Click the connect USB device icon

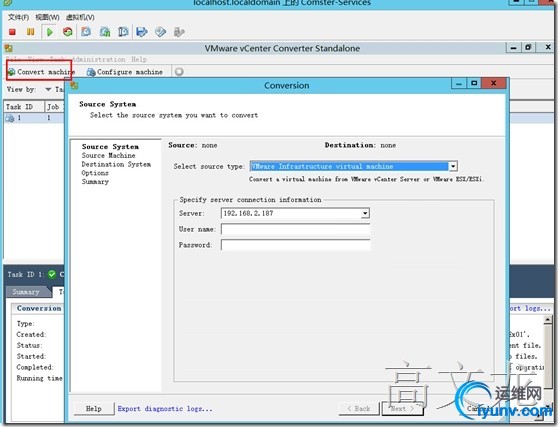[x=179, y=32]
